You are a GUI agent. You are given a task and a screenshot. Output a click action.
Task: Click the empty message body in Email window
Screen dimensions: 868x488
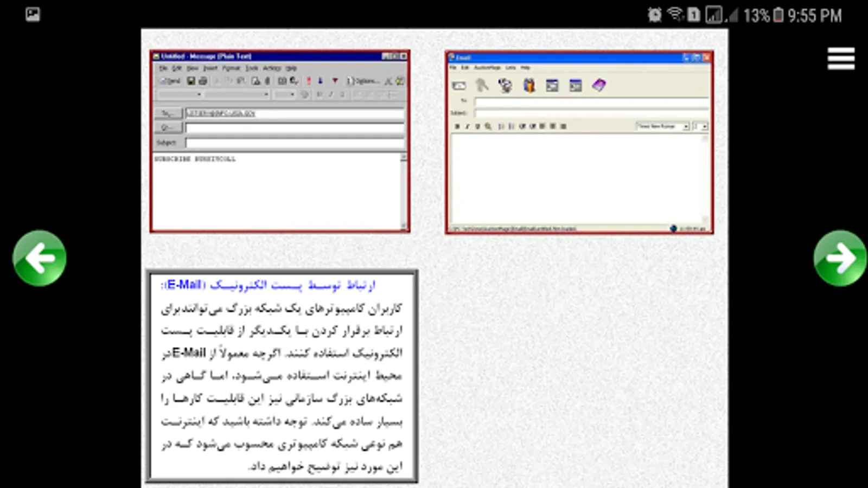tap(577, 178)
